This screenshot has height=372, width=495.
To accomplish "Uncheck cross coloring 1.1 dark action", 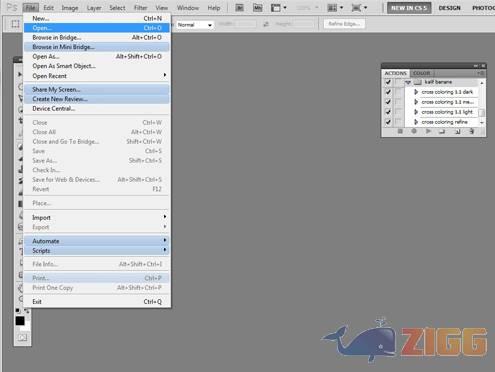I will tap(388, 92).
